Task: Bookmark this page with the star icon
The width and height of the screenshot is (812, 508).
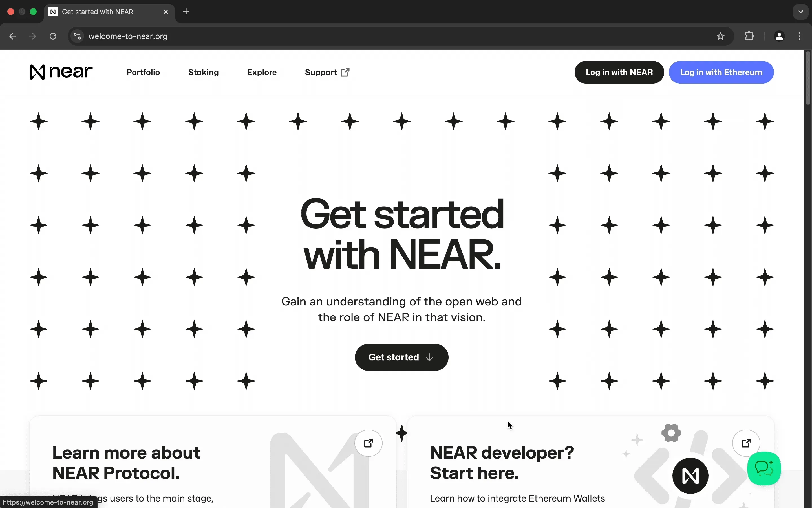Action: pyautogui.click(x=720, y=36)
